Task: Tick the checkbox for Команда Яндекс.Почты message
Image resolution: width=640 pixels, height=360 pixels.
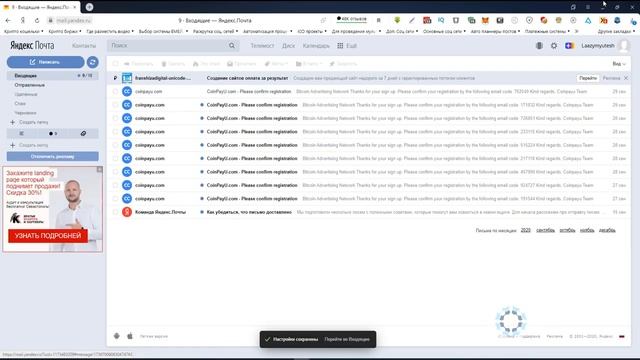Action: coord(116,212)
